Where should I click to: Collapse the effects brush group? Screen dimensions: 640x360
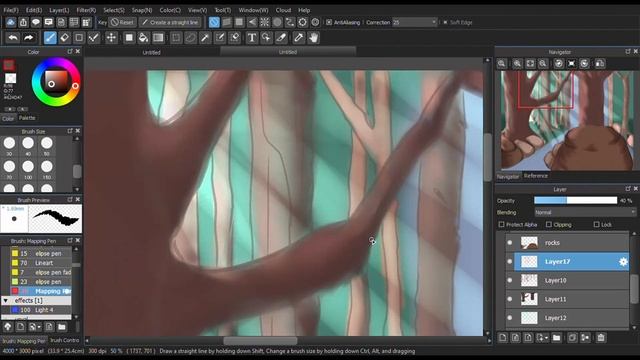point(6,300)
